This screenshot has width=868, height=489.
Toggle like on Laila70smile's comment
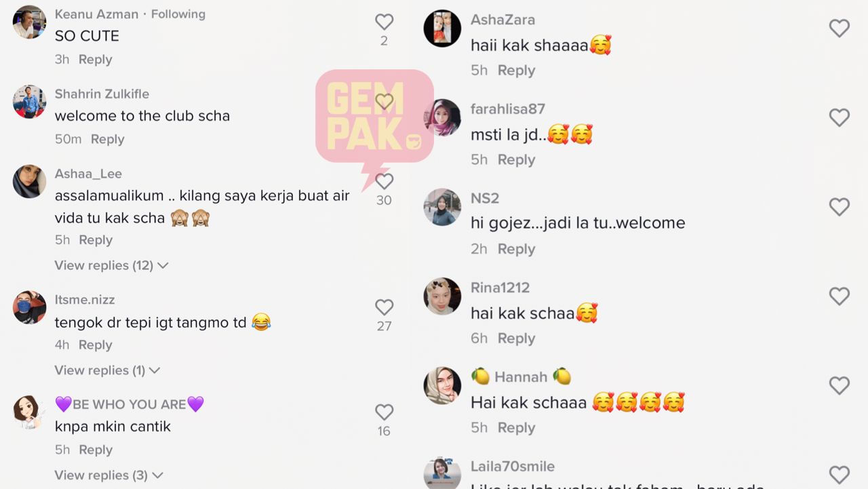(840, 475)
